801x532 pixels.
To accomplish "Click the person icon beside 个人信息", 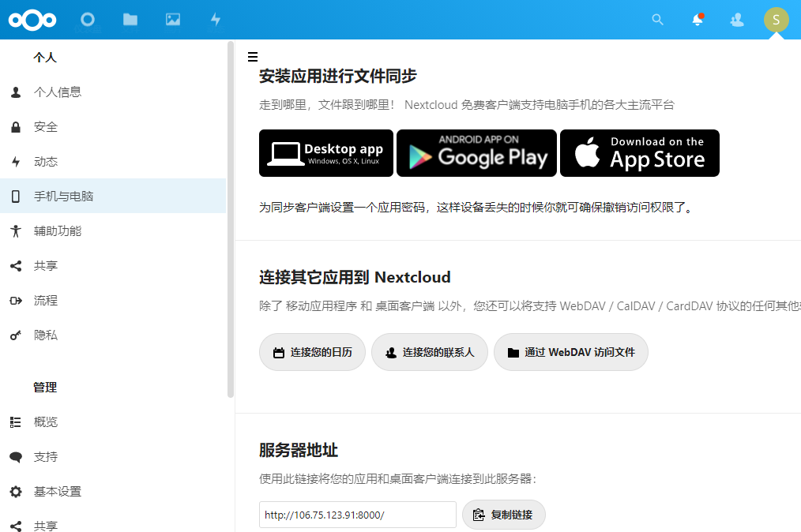I will pos(16,92).
